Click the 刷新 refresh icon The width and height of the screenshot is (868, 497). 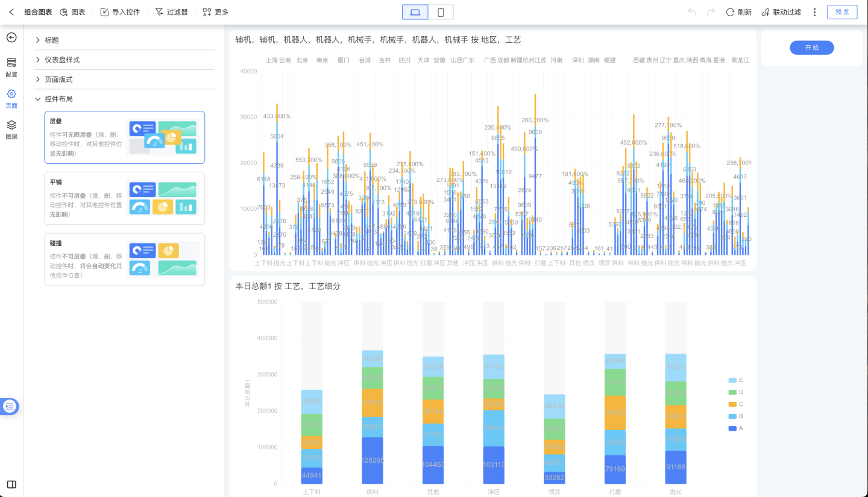(730, 12)
